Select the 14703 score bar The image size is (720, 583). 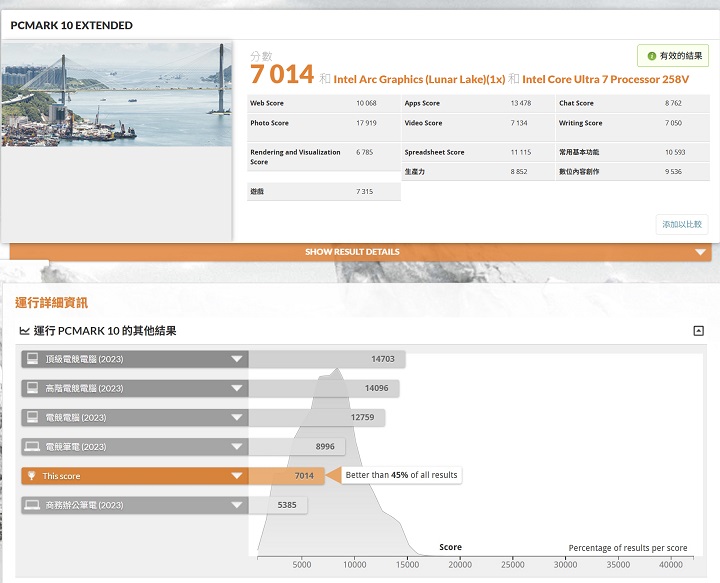point(327,359)
